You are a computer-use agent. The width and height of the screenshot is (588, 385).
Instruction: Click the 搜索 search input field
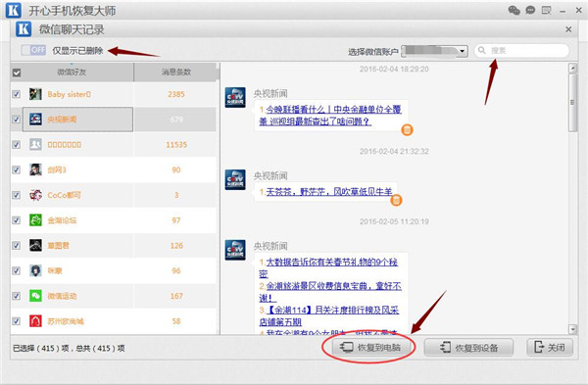[x=522, y=50]
